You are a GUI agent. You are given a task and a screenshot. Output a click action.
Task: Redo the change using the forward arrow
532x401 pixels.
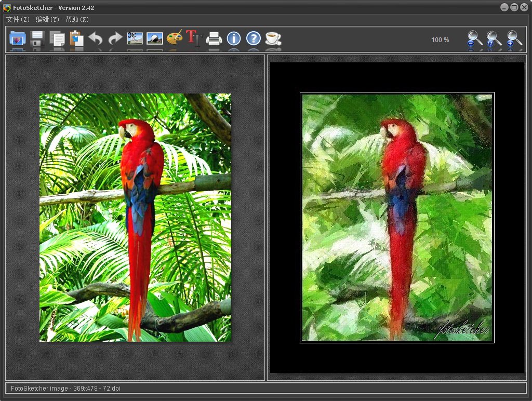115,38
